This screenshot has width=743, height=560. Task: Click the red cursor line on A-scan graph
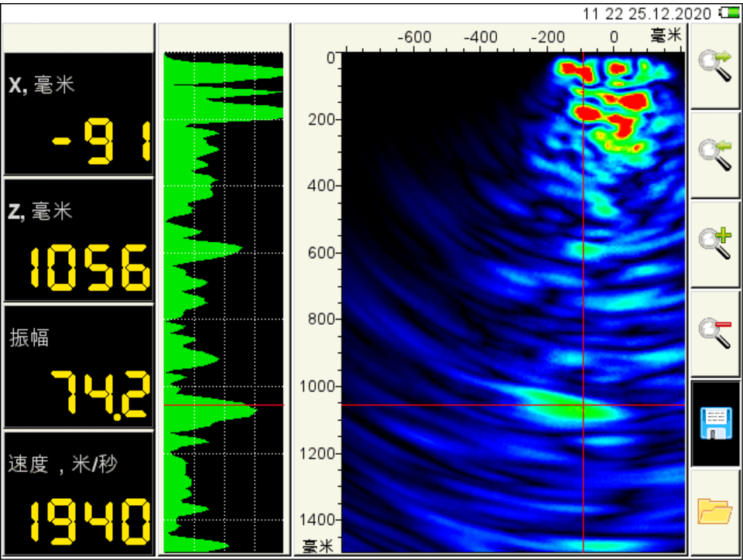click(224, 405)
